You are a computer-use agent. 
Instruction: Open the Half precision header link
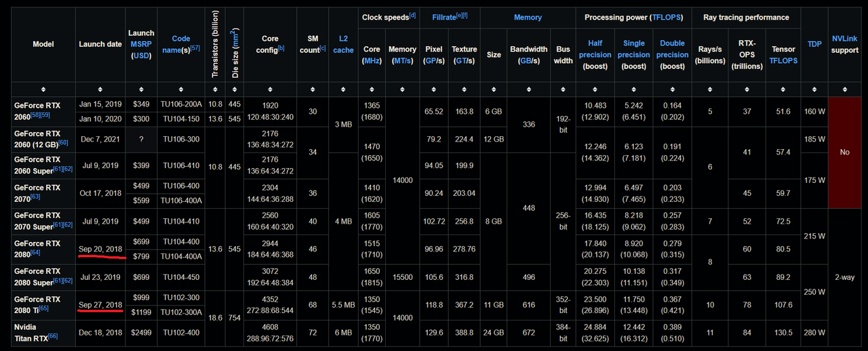[x=595, y=49]
